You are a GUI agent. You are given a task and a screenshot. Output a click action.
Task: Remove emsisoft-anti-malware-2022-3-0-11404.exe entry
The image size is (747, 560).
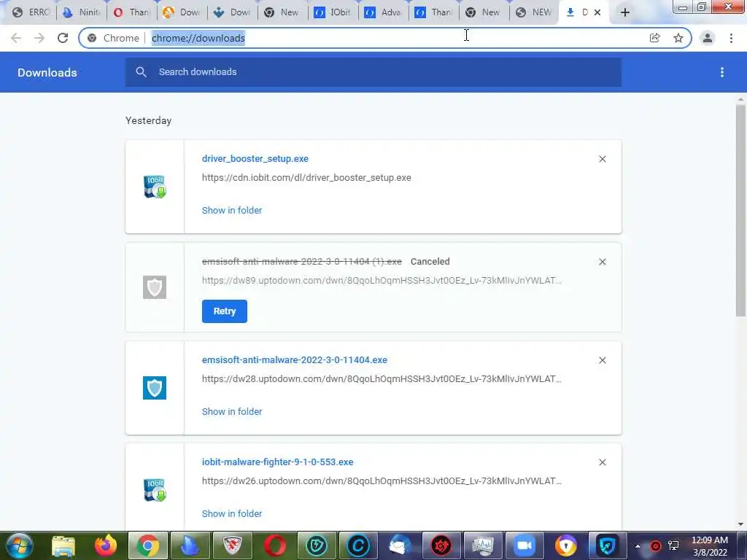click(x=602, y=360)
